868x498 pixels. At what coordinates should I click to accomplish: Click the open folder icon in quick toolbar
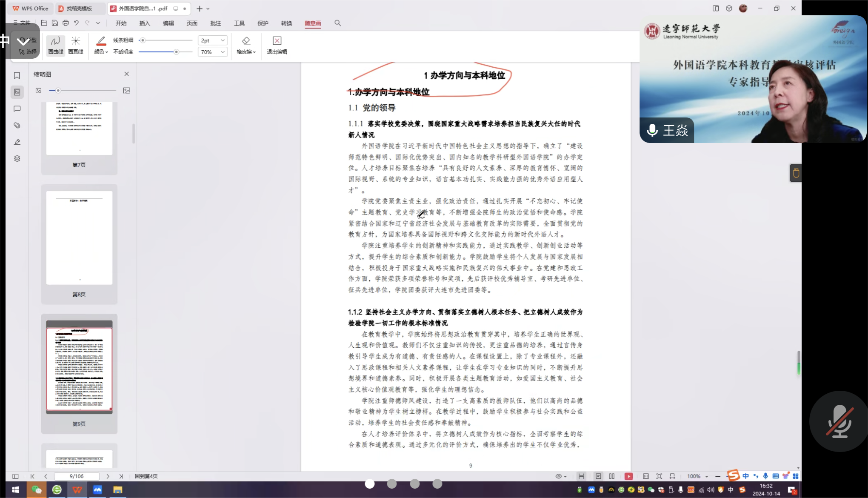(44, 23)
